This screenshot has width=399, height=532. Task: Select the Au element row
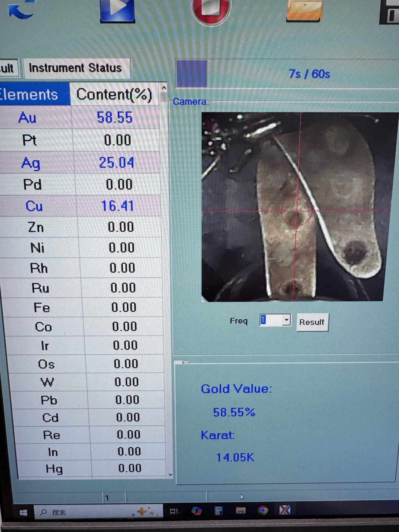pos(80,117)
